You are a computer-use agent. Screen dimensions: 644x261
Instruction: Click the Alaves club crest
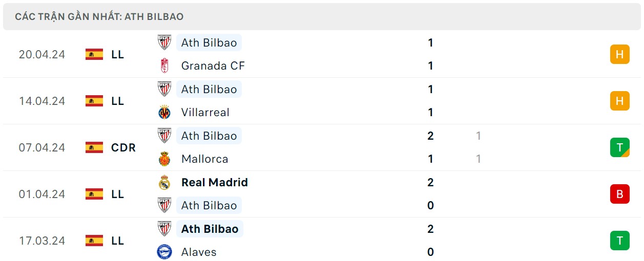tap(164, 252)
